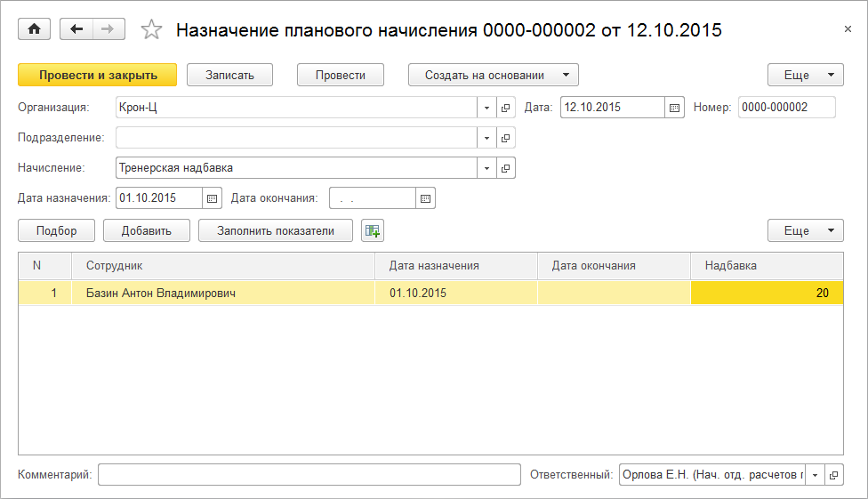Open calendar for Дата назначения

coord(212,198)
